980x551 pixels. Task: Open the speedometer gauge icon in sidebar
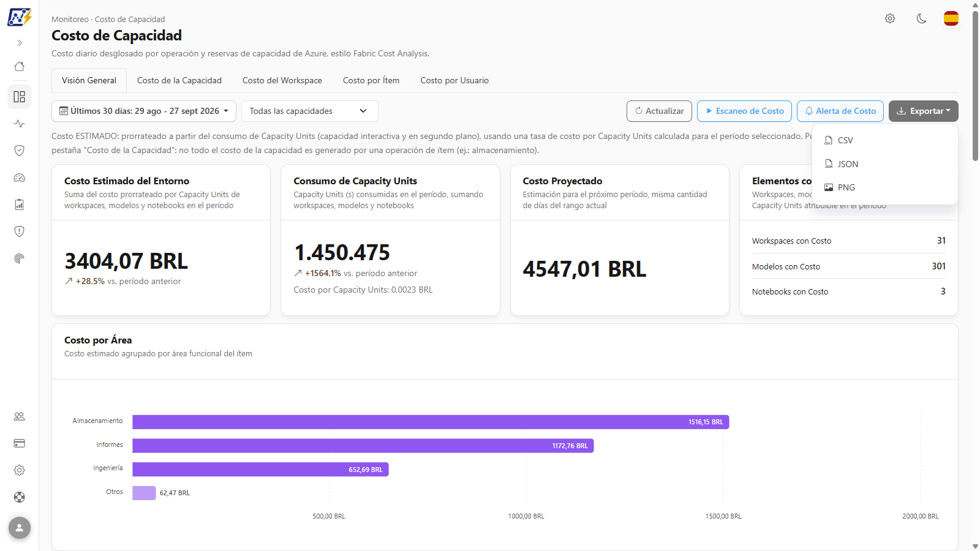[x=20, y=178]
